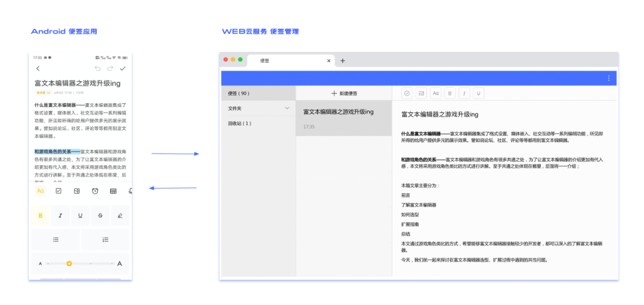Select 回收站 (1) in the sidebar
This screenshot has height=305, width=644.
[x=240, y=124]
